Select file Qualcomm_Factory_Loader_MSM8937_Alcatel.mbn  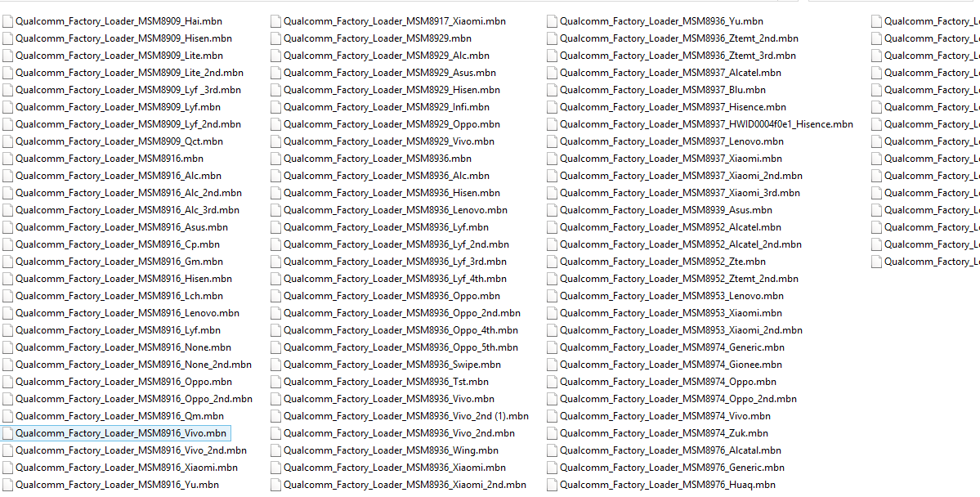click(670, 73)
